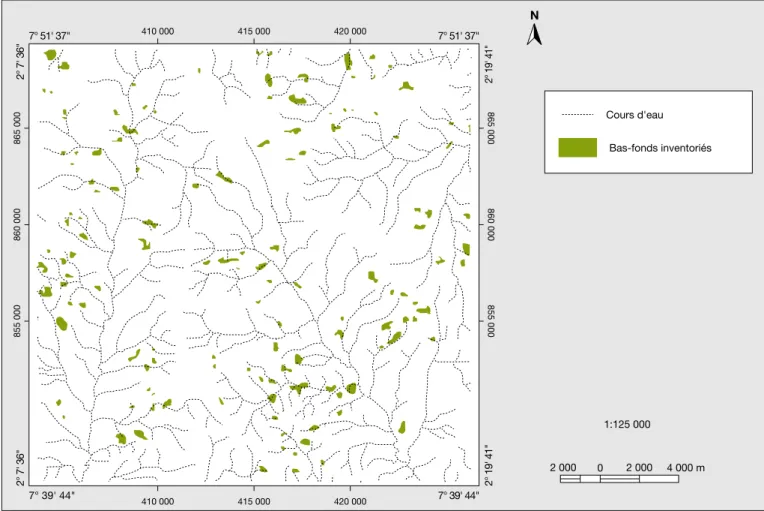
Task: Click the top-right "7° 51' 37"" coordinate
Action: point(458,36)
